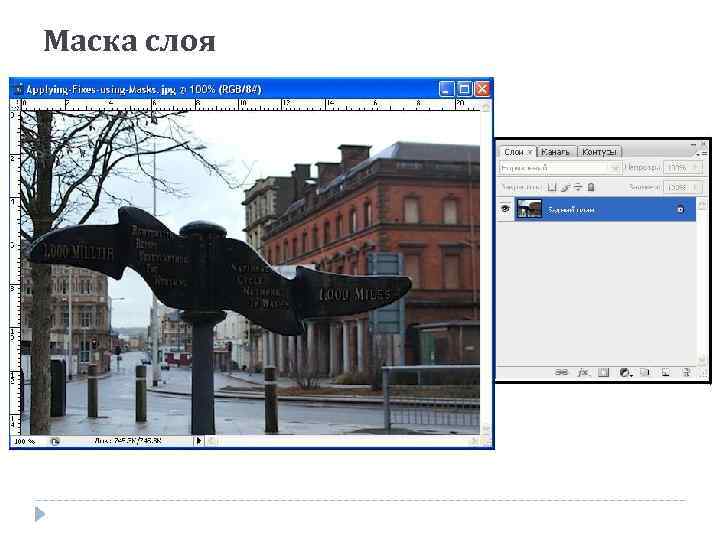Open the adjustment layer menu icon
The height and width of the screenshot is (540, 720).
coord(625,373)
